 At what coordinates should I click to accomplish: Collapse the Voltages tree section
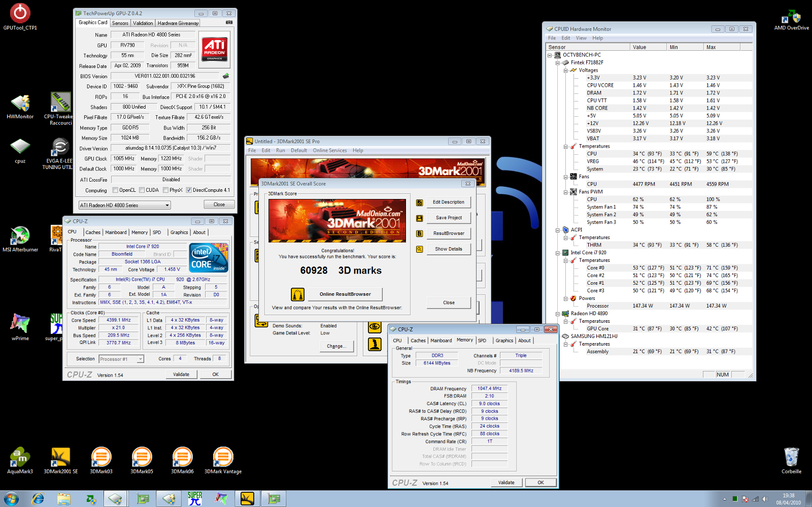coord(566,70)
